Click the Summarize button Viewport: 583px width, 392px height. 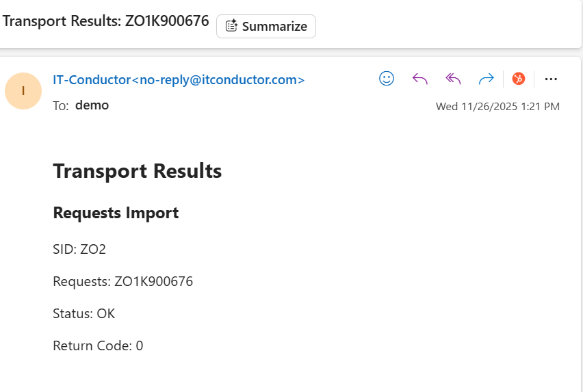tap(266, 26)
